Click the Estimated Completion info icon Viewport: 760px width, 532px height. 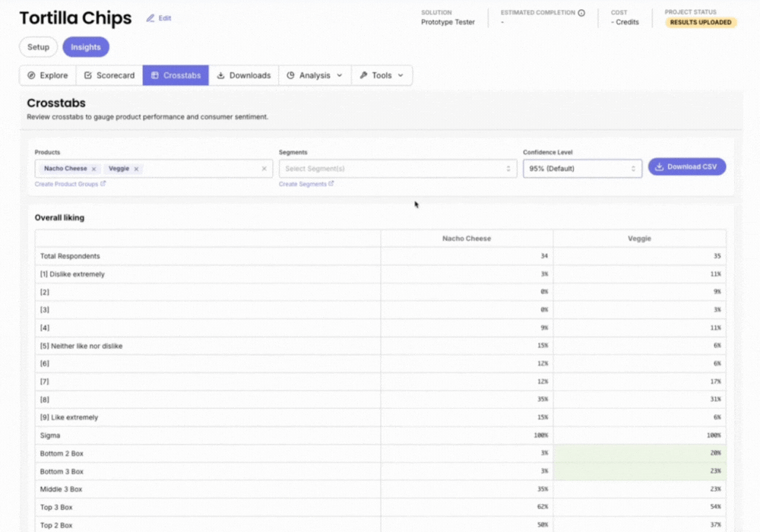(x=579, y=12)
